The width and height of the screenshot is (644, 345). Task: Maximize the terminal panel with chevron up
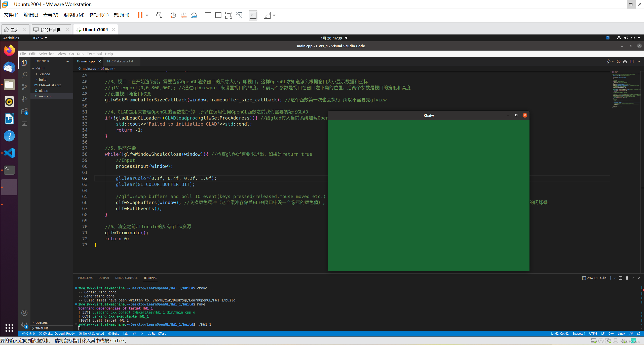click(634, 278)
